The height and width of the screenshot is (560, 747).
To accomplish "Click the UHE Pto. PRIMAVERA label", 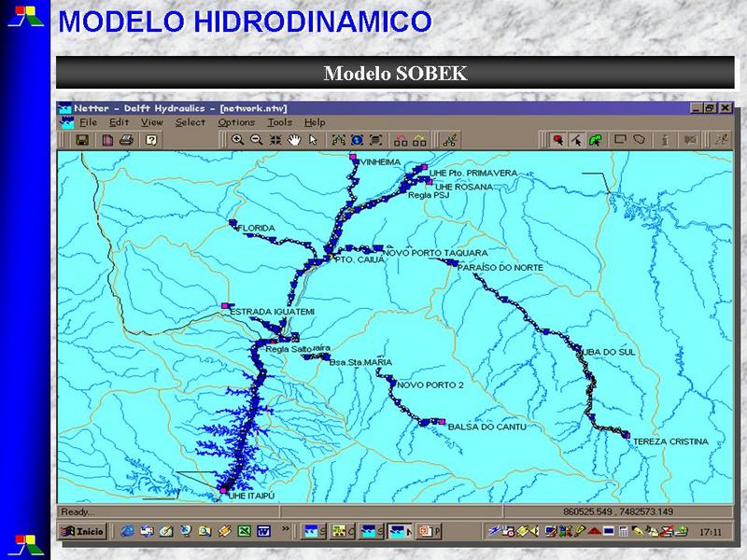I will [x=473, y=173].
